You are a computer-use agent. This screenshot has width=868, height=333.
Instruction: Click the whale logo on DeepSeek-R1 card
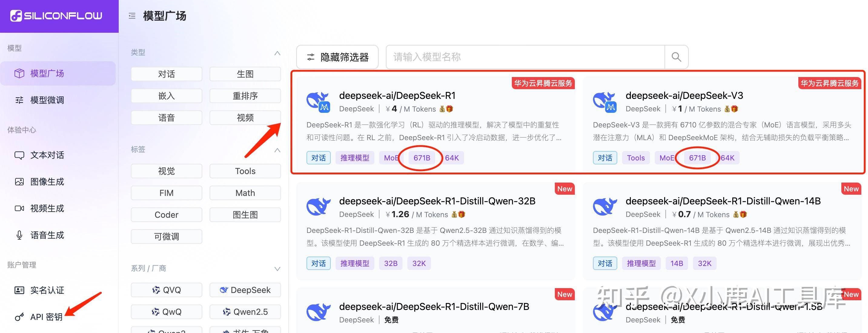pos(318,102)
